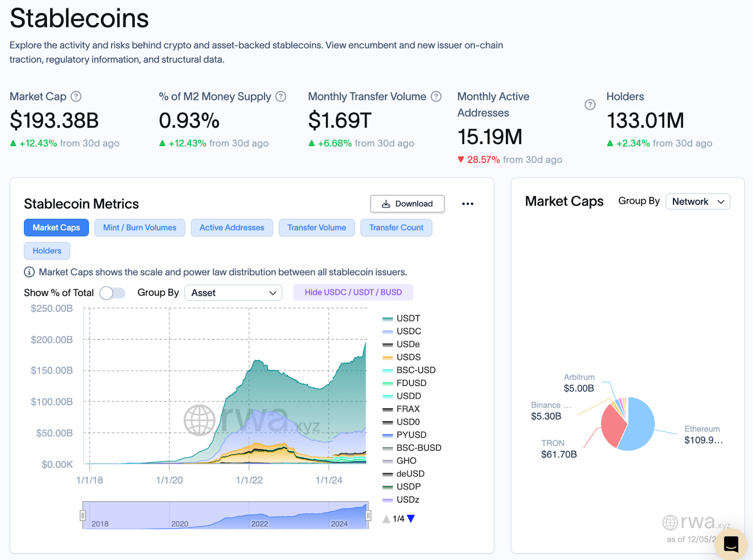753x560 pixels.
Task: Click Hide USDC / USDT / BUSD button
Action: click(x=353, y=292)
